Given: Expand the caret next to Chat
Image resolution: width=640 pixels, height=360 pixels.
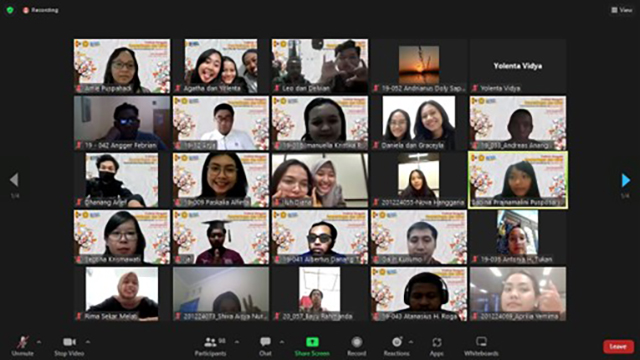Looking at the screenshot, I should (282, 342).
